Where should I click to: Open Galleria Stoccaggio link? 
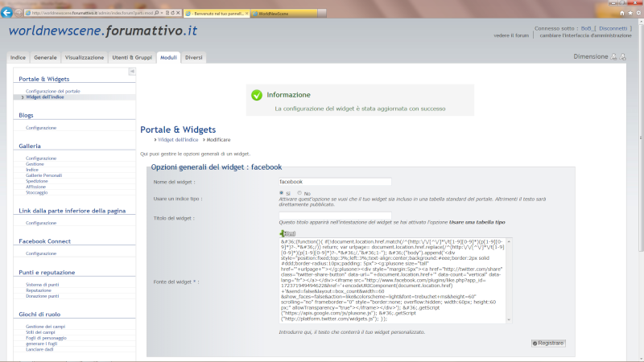coord(36,193)
